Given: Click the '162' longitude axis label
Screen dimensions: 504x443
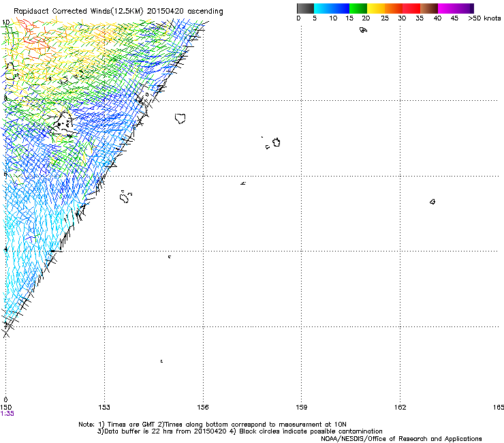Looking at the screenshot, I should point(400,408).
